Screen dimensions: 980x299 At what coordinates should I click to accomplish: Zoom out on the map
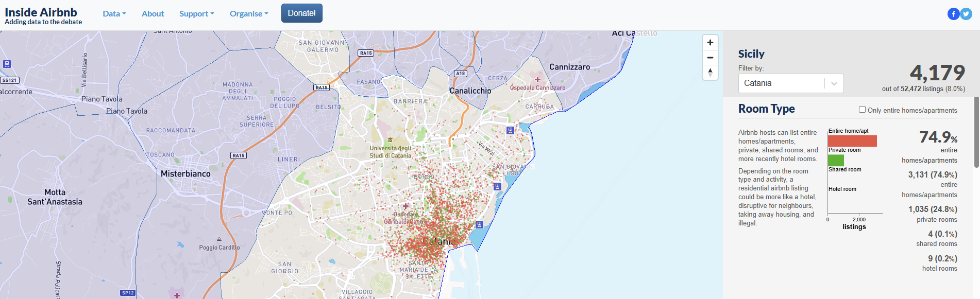(710, 58)
